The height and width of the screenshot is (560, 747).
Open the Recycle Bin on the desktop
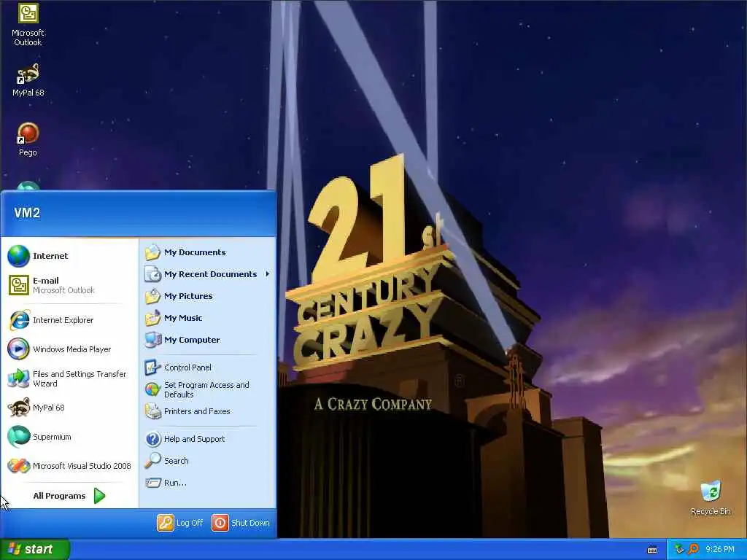click(x=711, y=498)
